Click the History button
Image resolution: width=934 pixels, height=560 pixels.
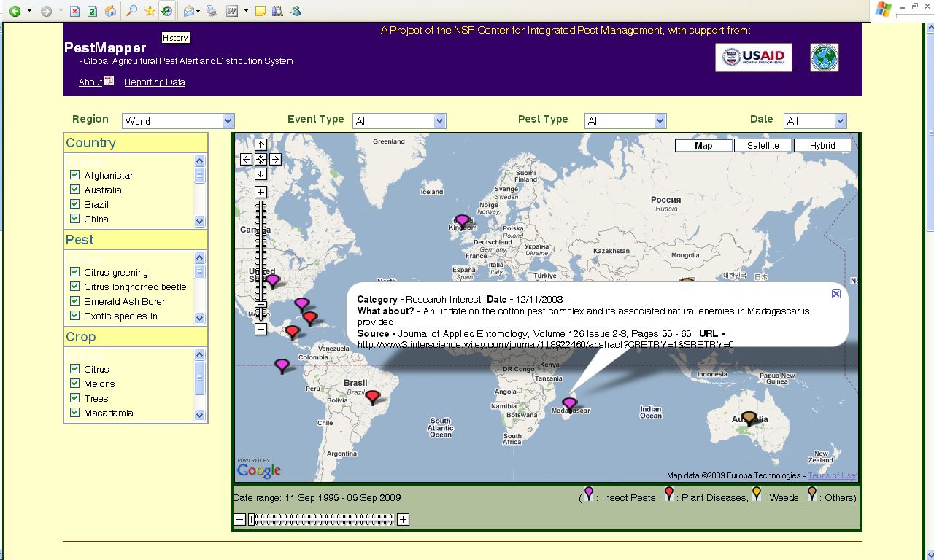(x=175, y=37)
